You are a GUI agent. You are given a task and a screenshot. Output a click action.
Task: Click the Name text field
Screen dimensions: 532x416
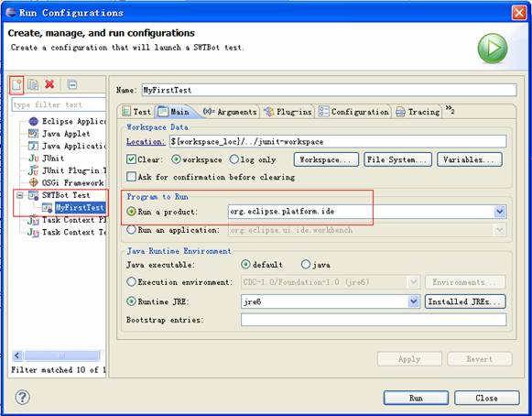pos(329,90)
